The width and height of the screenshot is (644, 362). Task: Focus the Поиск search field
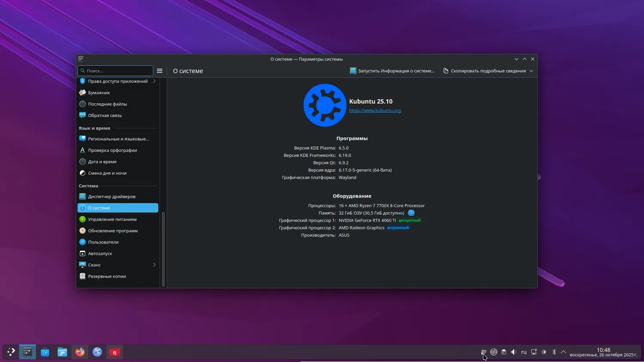tap(115, 71)
